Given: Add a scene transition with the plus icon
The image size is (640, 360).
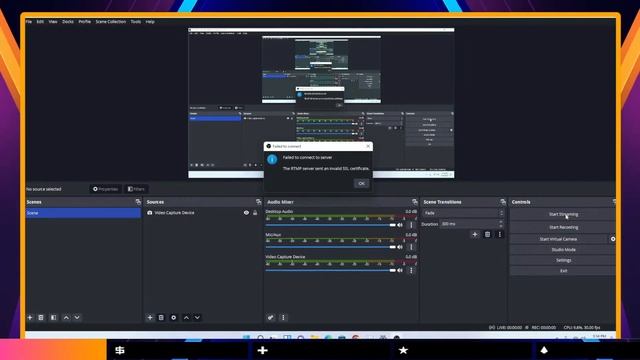Looking at the screenshot, I should 475,234.
